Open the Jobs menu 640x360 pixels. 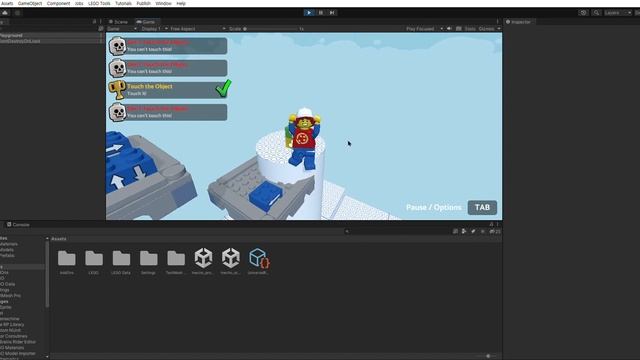click(x=79, y=3)
